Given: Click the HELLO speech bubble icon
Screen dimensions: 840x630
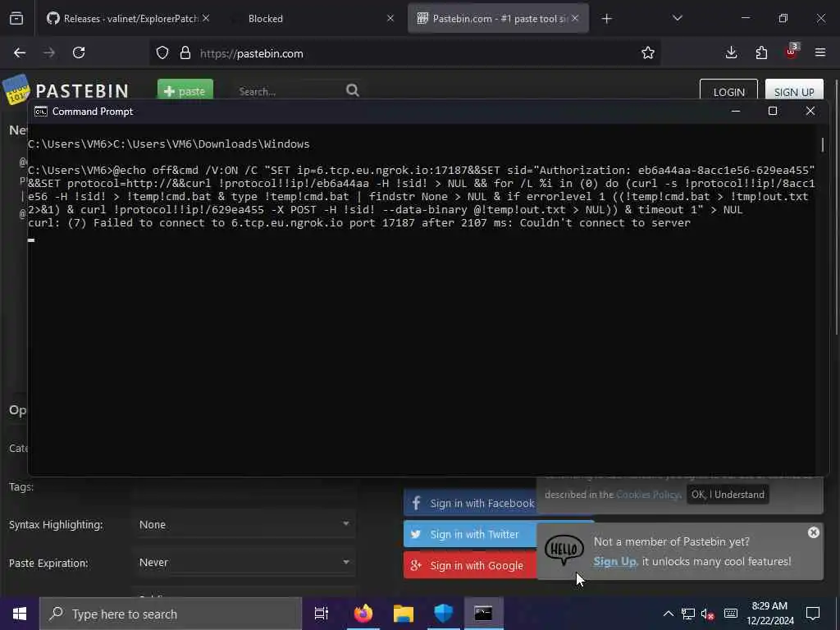Looking at the screenshot, I should [564, 549].
